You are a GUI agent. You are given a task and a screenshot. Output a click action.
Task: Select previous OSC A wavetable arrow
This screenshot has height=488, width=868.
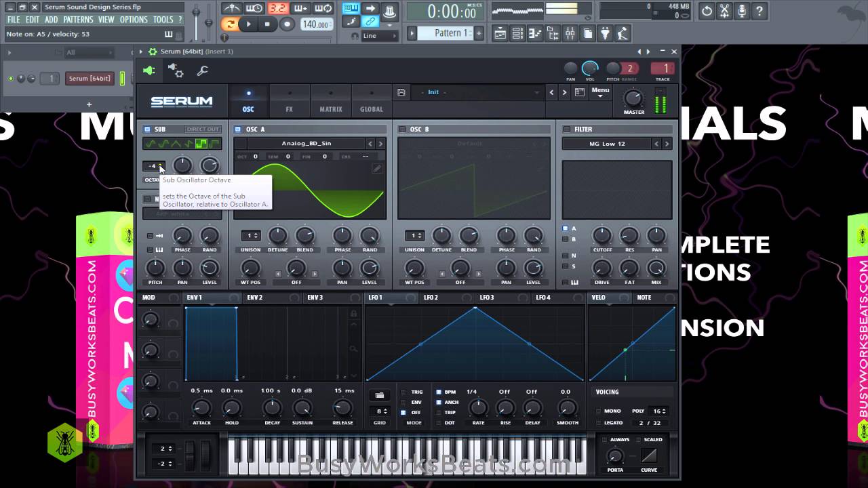point(370,144)
